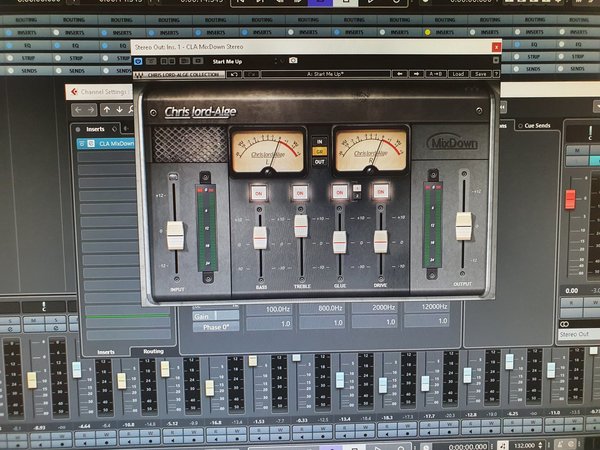Click the Output fader handle
This screenshot has width=600, height=450.
tap(464, 226)
